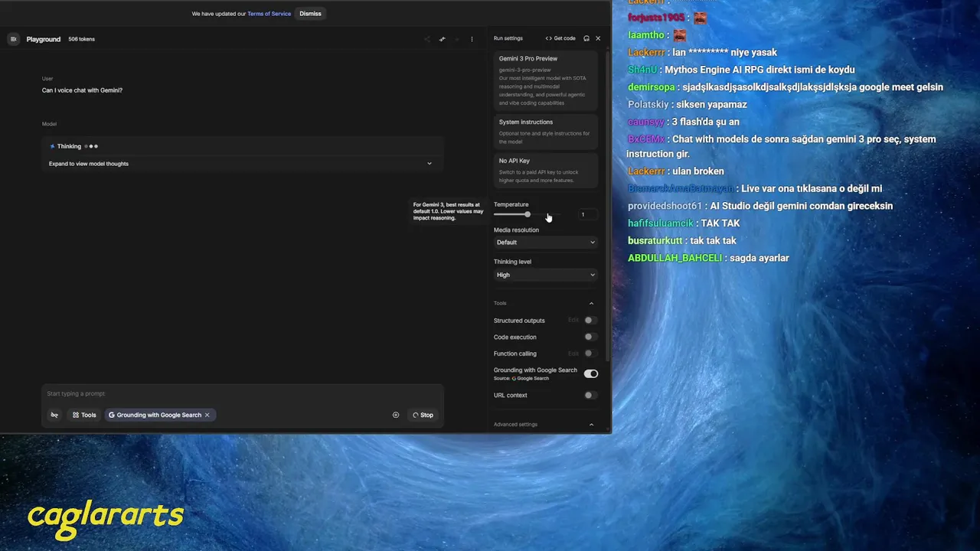Click the Get code button

pos(560,38)
